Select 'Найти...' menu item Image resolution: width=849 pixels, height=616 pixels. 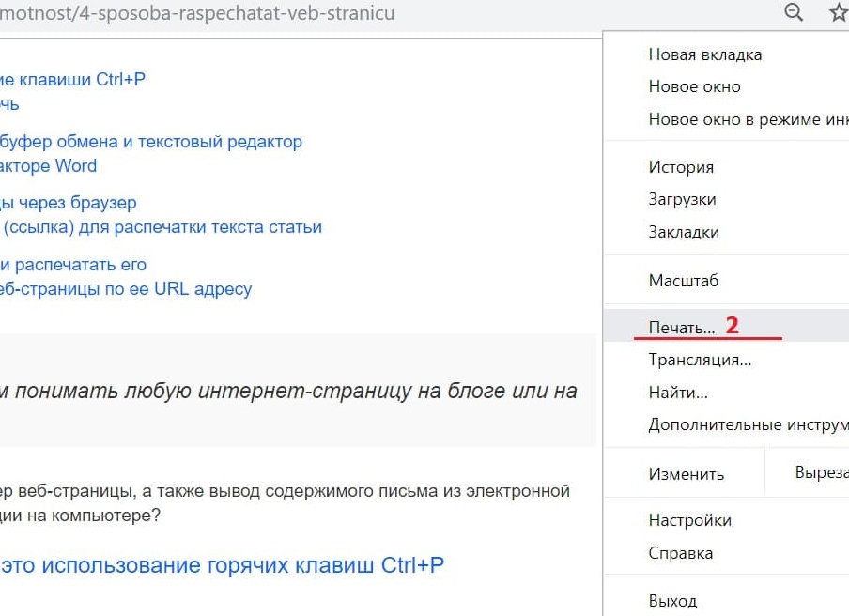click(726, 392)
